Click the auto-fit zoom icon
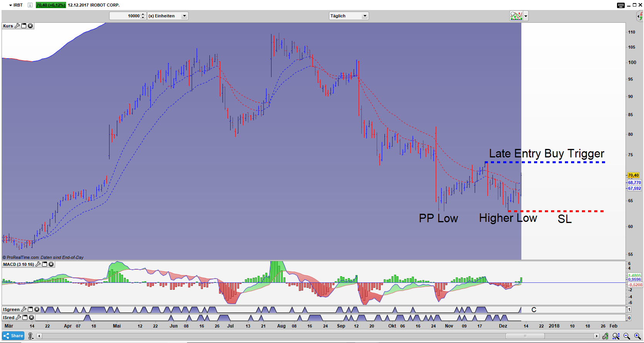The width and height of the screenshot is (644, 343). tap(616, 336)
